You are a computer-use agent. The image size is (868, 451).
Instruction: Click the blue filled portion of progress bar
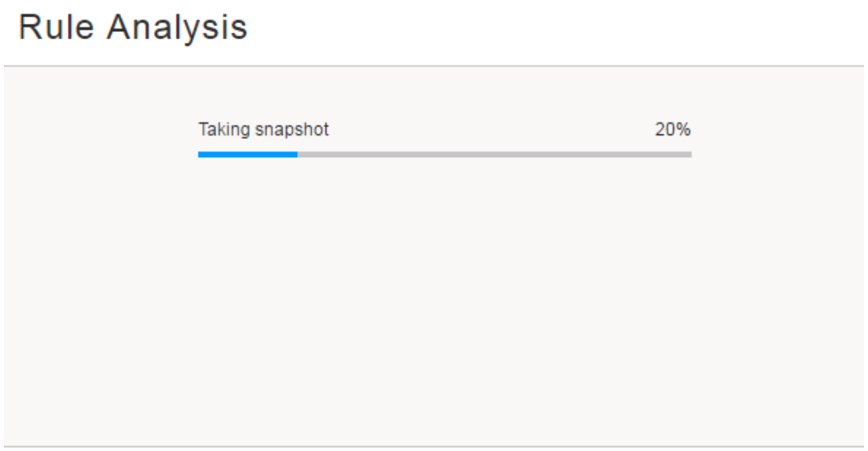(247, 154)
